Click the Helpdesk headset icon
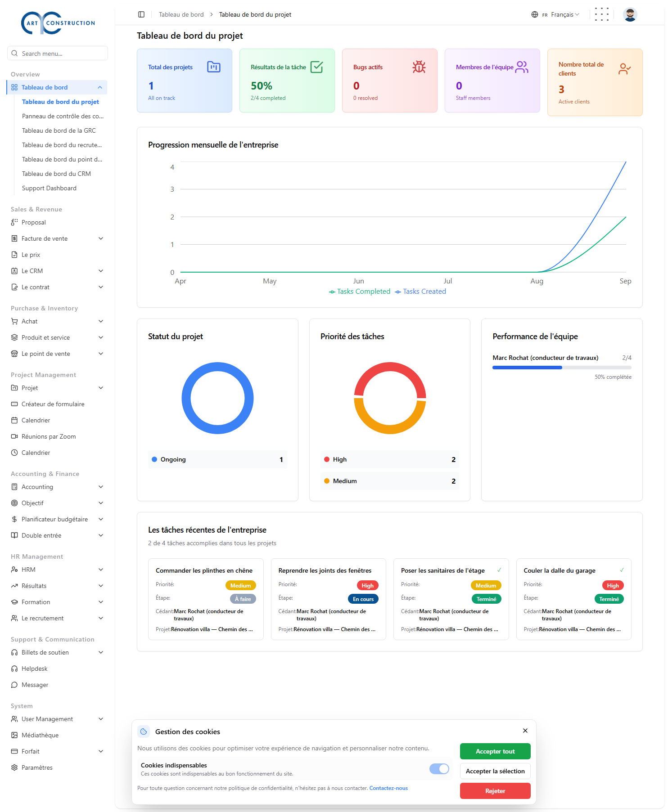Screen dimensions: 668x812 [x=14, y=668]
